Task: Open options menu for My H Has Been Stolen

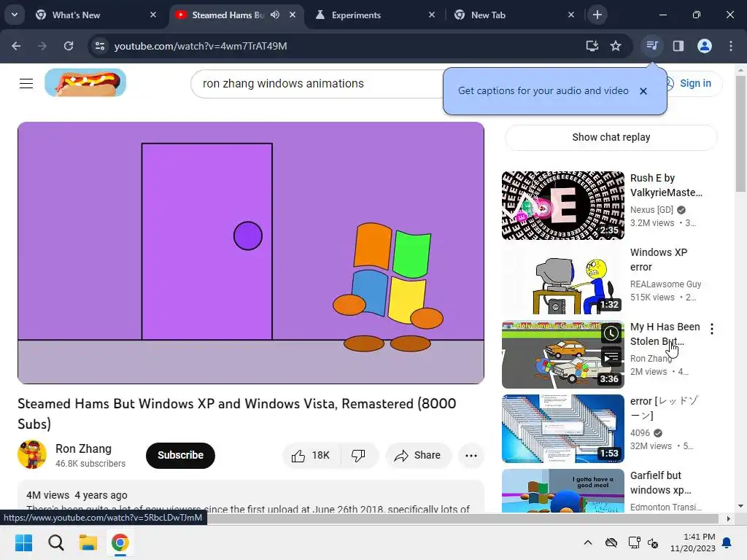Action: pyautogui.click(x=712, y=329)
